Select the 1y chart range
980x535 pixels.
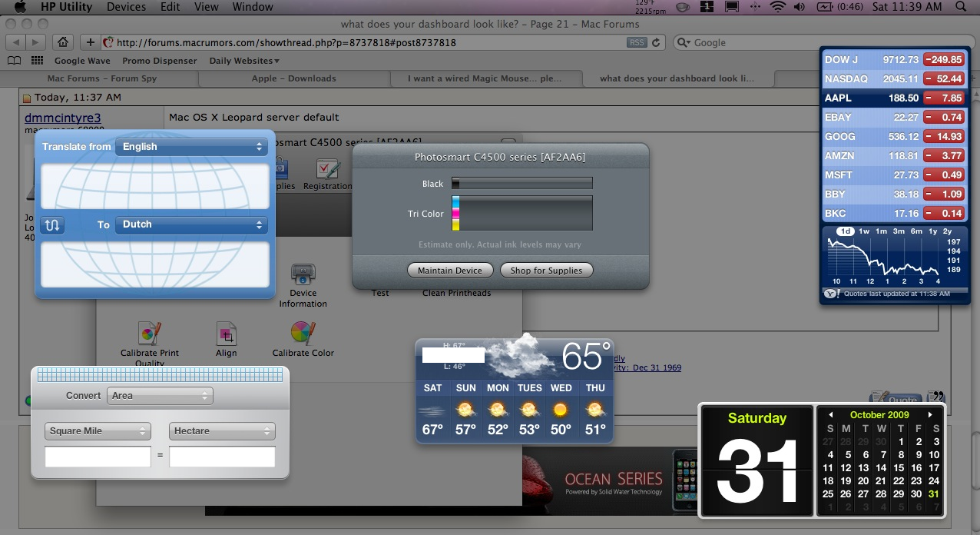pyautogui.click(x=932, y=231)
